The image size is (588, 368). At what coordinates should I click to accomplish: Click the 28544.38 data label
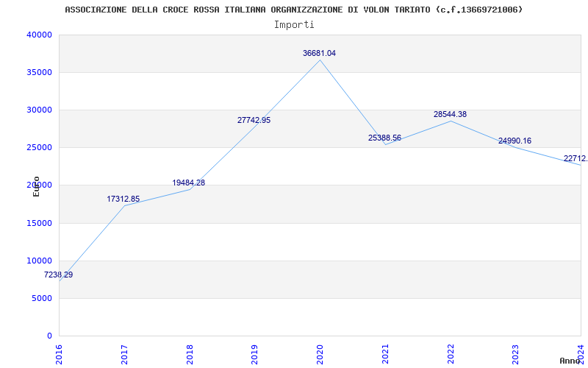[450, 115]
